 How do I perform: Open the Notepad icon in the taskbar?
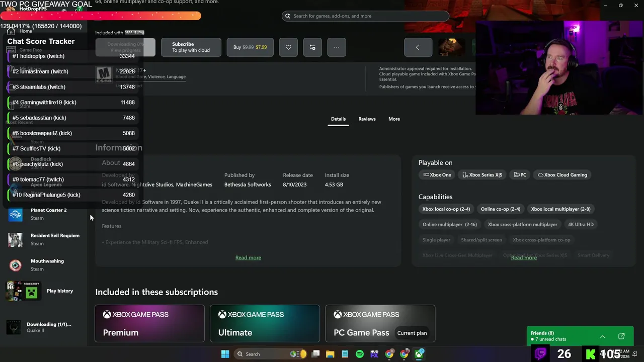[x=345, y=354]
